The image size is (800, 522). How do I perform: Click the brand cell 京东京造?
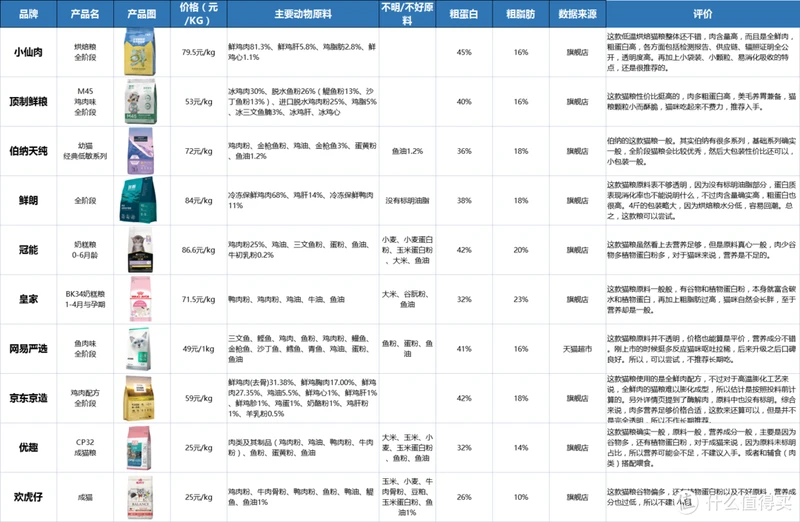[29, 398]
